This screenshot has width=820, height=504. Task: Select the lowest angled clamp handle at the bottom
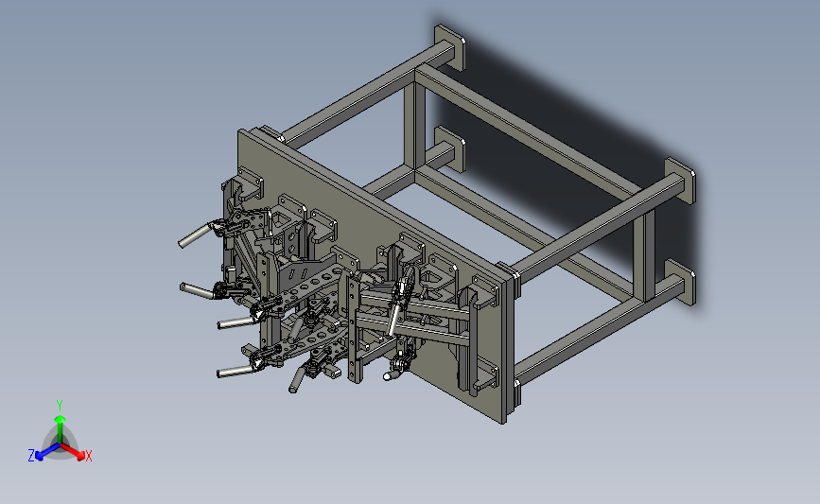[296, 379]
